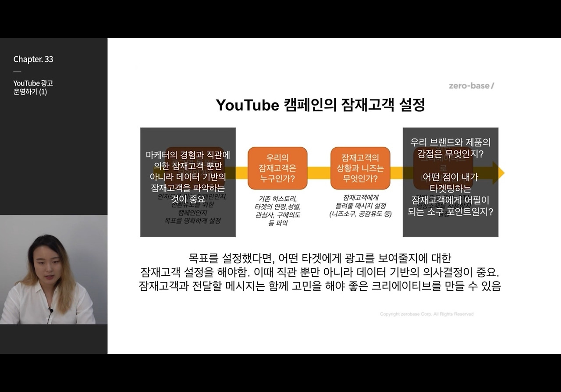Select the "YouTube 광고 운영하기 (1)" lesson title
561x392 pixels.
pos(33,87)
